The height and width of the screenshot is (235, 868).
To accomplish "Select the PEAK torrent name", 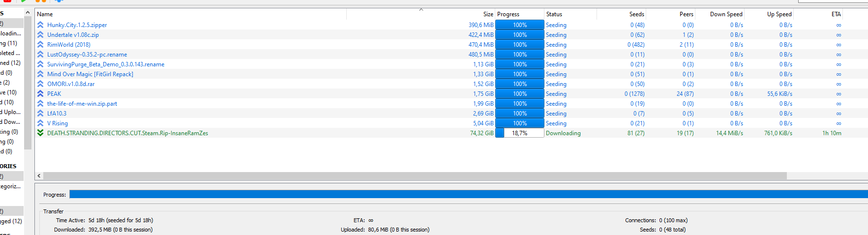I will pos(54,93).
